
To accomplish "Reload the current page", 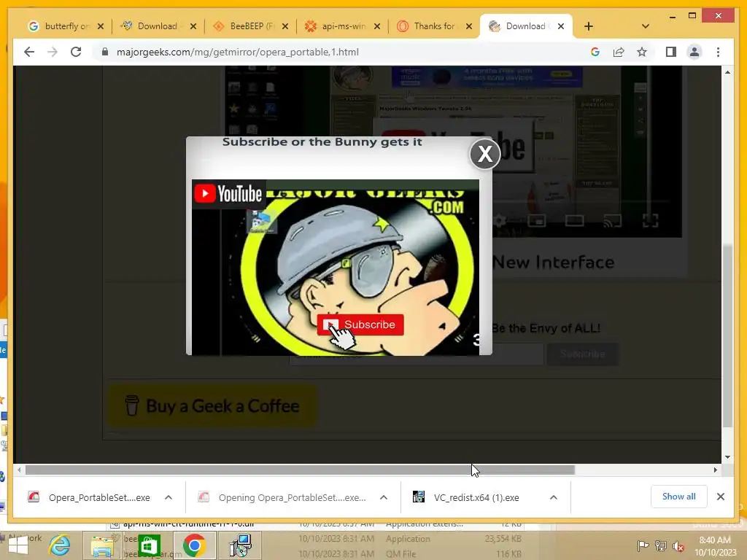I will pyautogui.click(x=76, y=52).
